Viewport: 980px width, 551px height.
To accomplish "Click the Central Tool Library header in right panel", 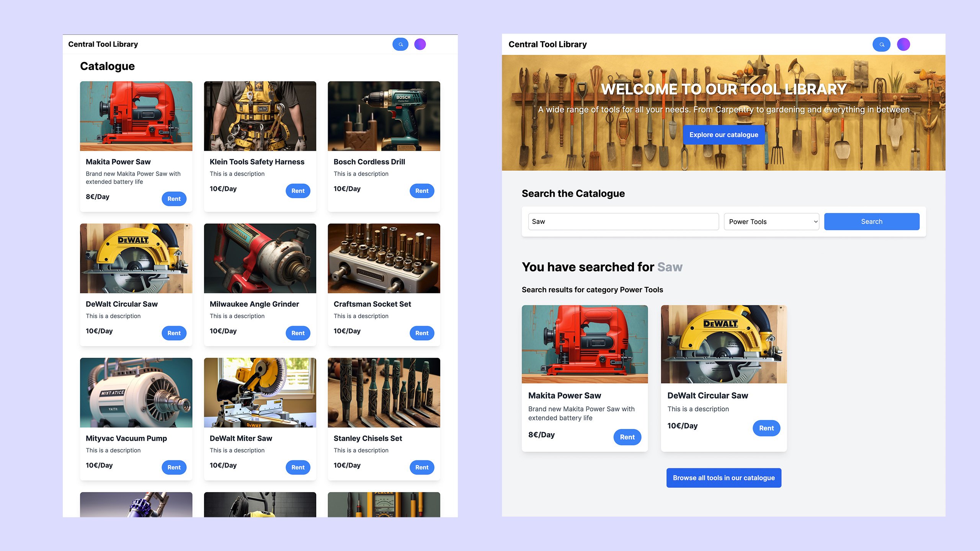I will 548,44.
